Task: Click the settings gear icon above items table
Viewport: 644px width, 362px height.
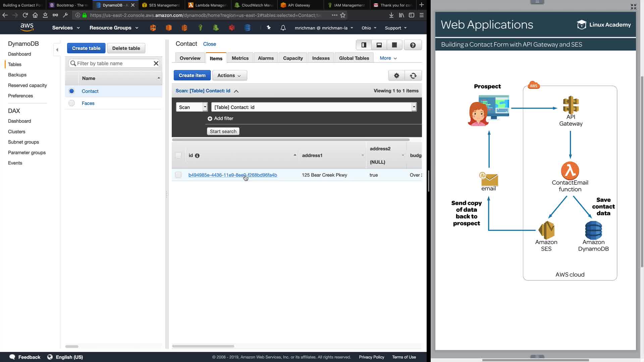Action: [x=396, y=75]
